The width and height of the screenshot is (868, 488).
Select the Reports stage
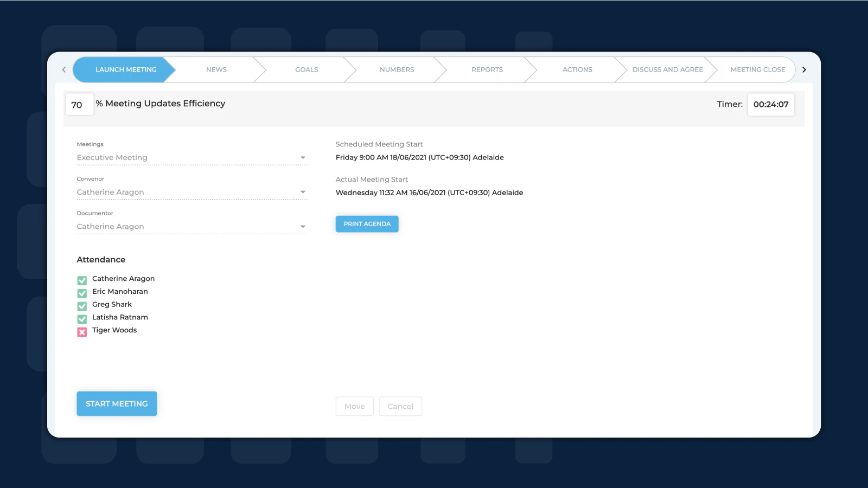point(487,69)
